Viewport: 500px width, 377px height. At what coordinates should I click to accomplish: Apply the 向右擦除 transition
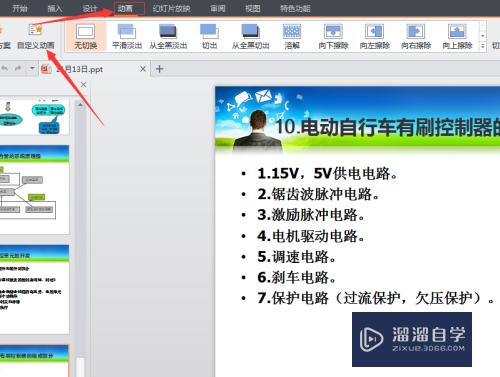pyautogui.click(x=416, y=37)
